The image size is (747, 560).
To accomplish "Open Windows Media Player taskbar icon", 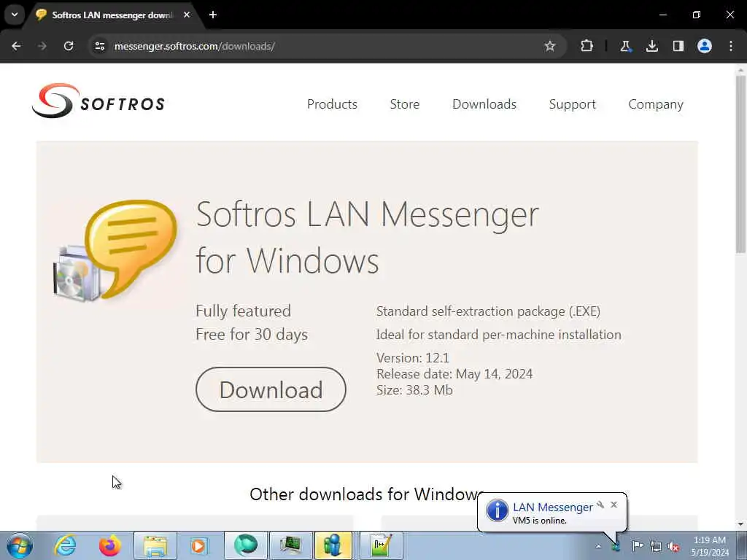I will coord(199,545).
